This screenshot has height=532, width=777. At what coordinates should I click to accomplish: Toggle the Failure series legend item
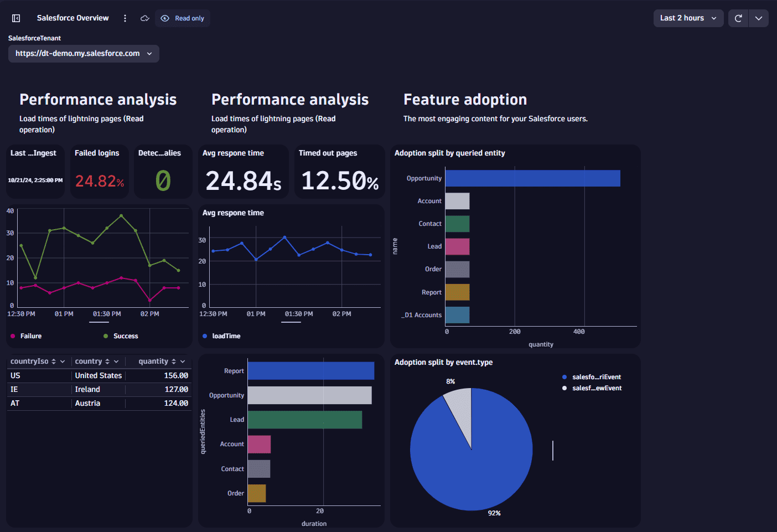26,336
